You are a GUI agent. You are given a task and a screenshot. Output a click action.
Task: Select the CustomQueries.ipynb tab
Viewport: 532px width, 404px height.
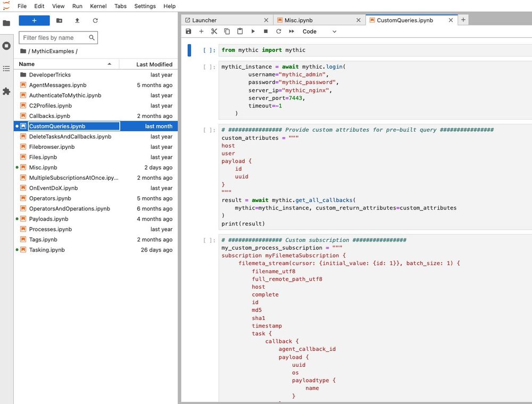click(412, 20)
